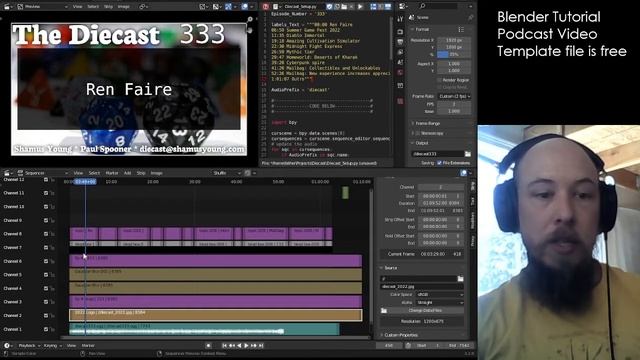
Task: Open the Color Space dropdown
Action: click(439, 294)
